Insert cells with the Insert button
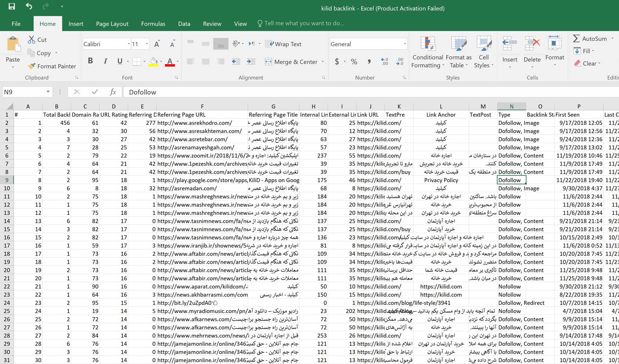619x364 pixels. [510, 52]
